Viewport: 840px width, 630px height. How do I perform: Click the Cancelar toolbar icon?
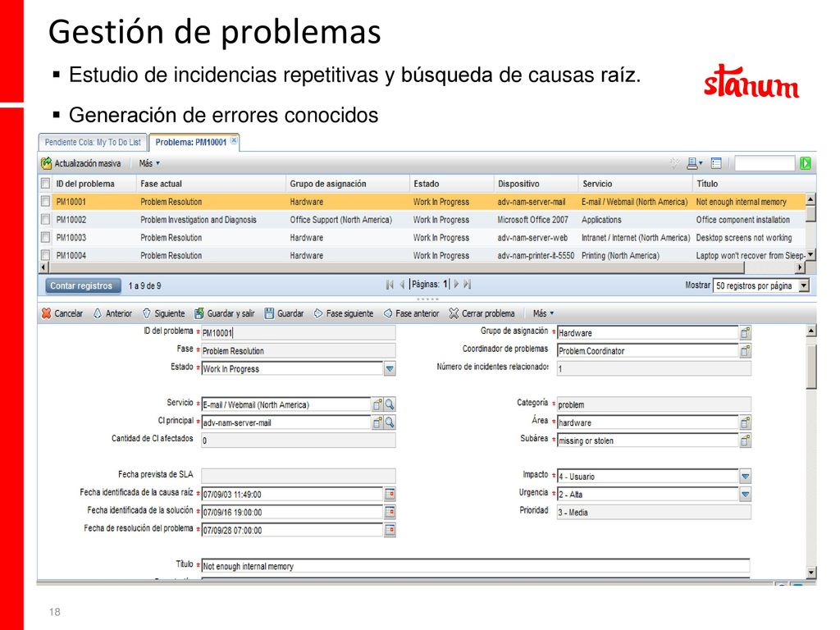point(47,313)
